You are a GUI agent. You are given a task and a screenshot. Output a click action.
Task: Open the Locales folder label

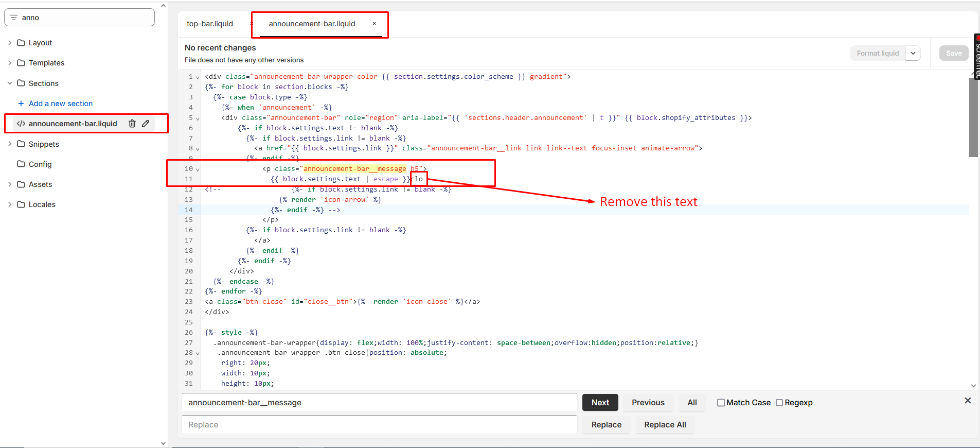tap(42, 204)
